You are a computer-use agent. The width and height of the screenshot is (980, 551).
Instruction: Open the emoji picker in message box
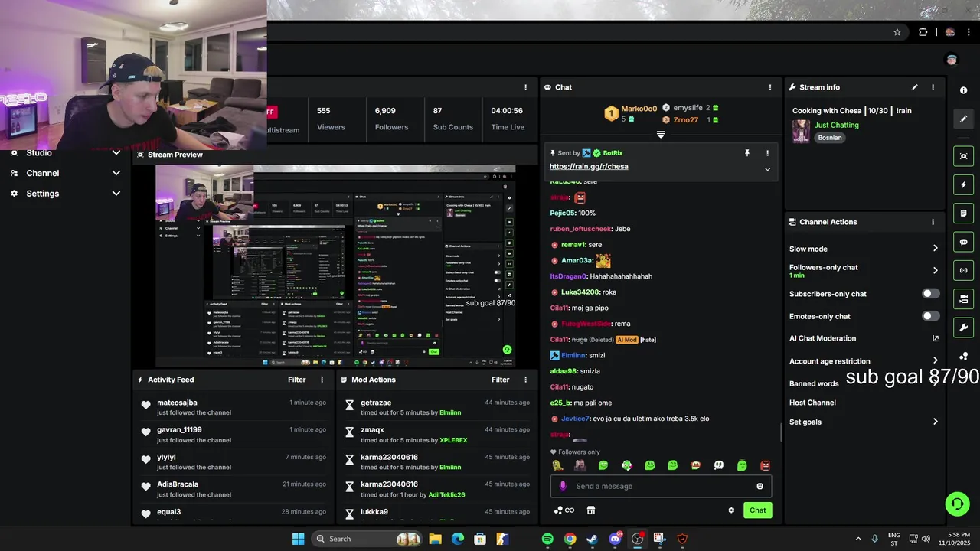pyautogui.click(x=759, y=486)
